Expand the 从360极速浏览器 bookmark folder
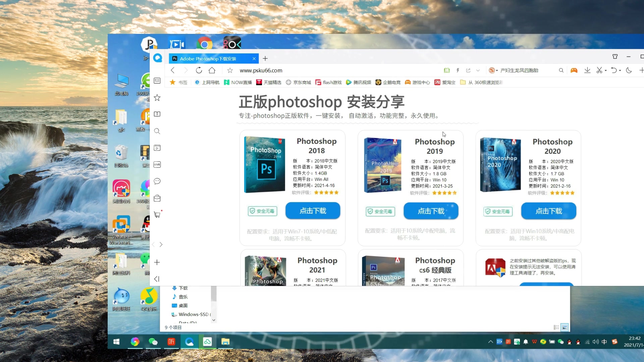This screenshot has width=644, height=362. point(481,82)
